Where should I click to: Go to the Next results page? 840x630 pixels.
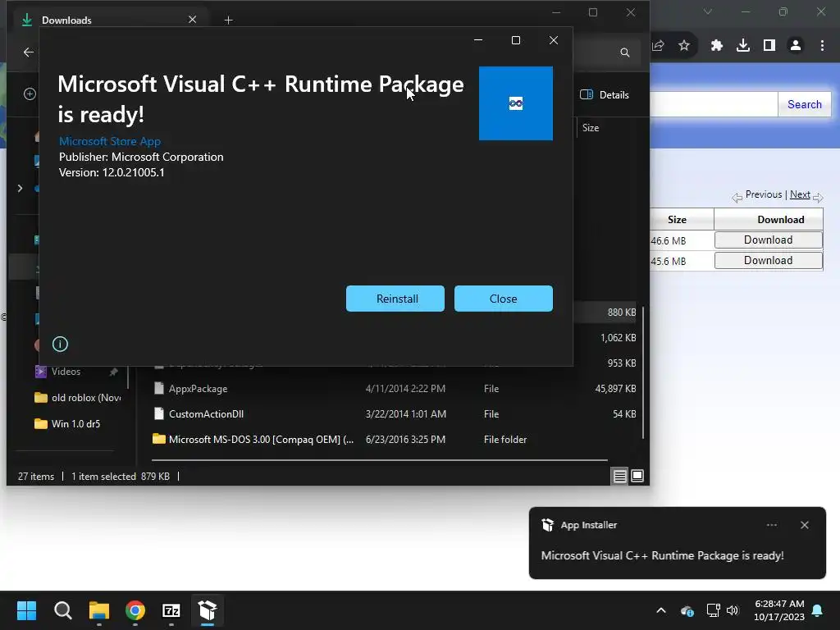coord(800,194)
